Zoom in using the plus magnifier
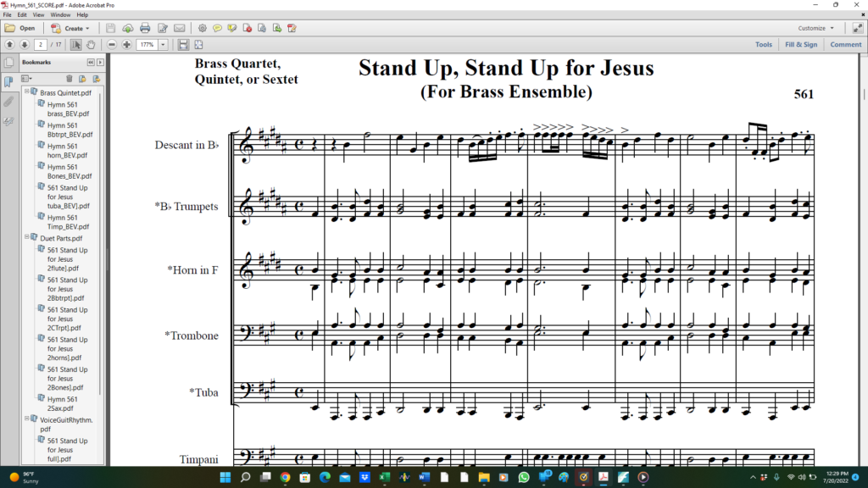 click(x=125, y=45)
